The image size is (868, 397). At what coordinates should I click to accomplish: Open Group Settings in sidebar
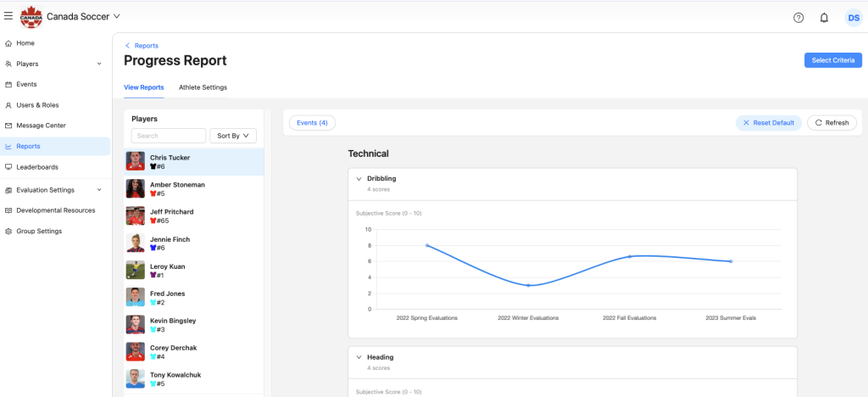tap(39, 231)
